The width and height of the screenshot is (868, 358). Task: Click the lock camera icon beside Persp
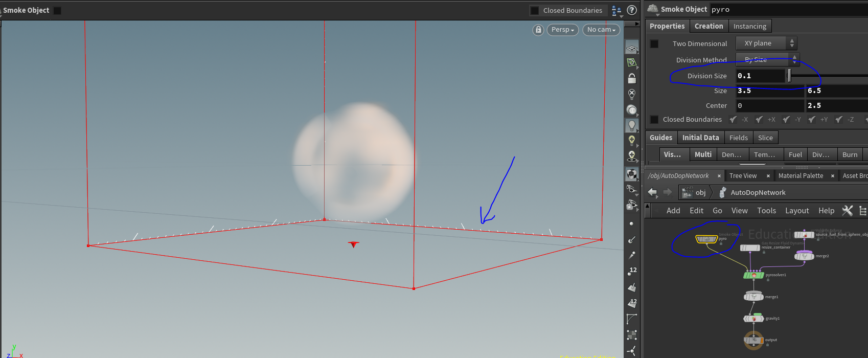tap(538, 30)
